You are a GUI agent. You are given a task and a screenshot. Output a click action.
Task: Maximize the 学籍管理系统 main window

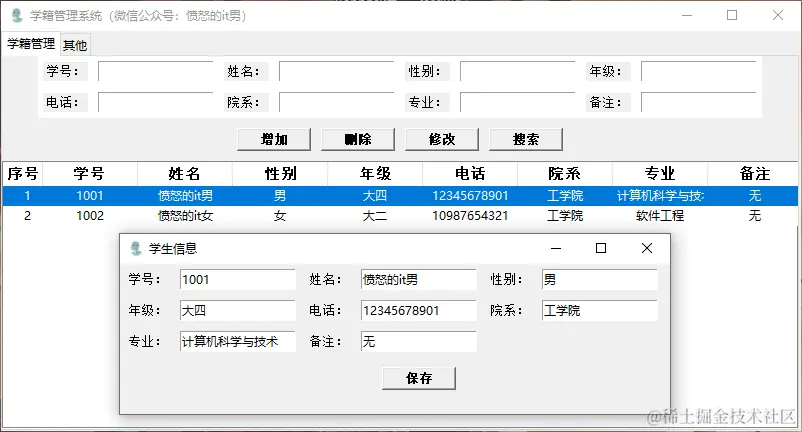tap(732, 15)
